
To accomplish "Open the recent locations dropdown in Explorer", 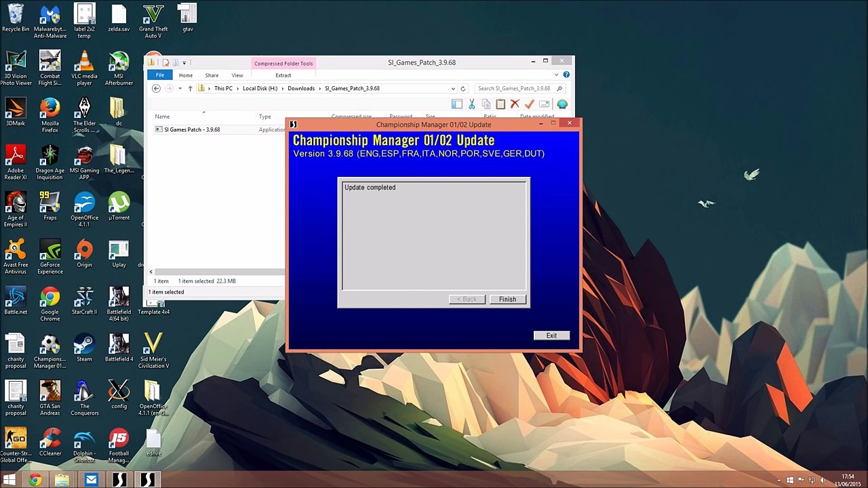I will [180, 89].
